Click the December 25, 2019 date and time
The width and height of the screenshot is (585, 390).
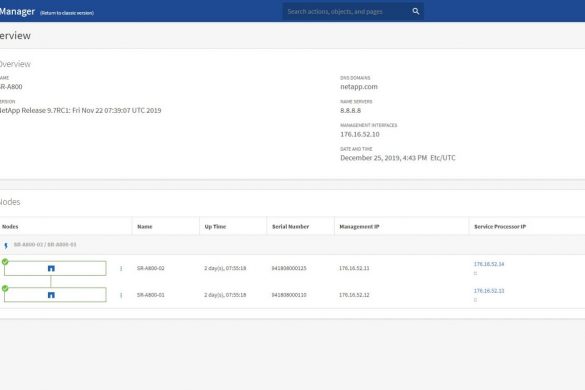[x=398, y=158]
